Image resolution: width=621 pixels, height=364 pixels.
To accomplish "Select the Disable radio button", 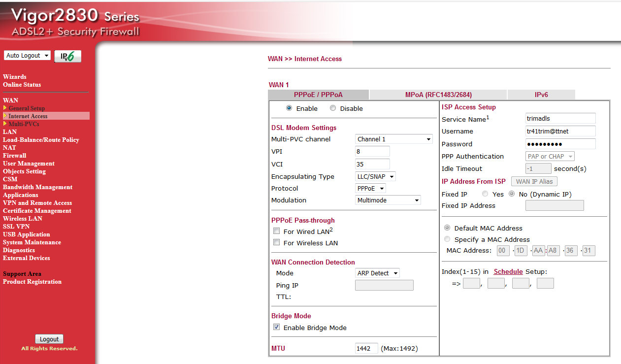I will pos(333,108).
